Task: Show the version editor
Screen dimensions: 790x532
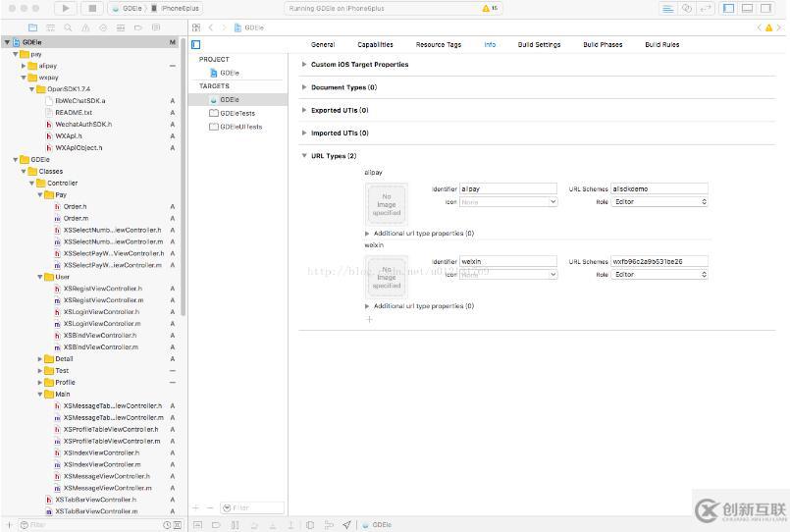Action: 706,9
